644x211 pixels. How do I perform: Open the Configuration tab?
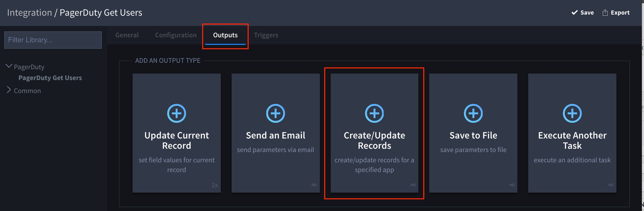click(176, 35)
